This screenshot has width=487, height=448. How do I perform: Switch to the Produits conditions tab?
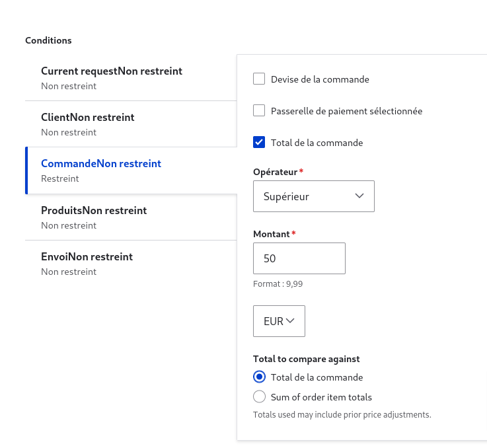tap(131, 217)
